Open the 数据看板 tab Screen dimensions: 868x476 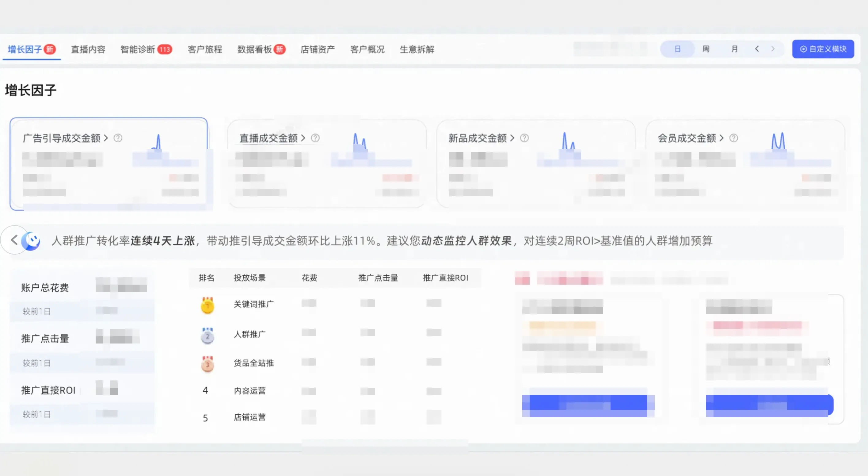(261, 49)
